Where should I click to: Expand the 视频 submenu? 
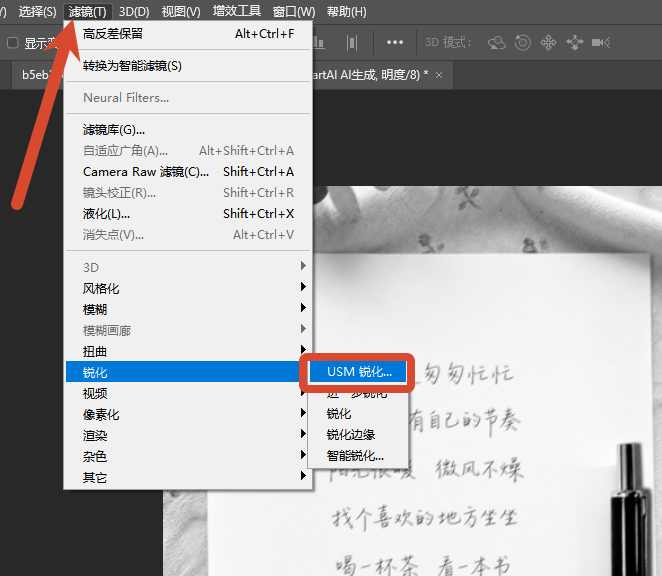(x=188, y=393)
